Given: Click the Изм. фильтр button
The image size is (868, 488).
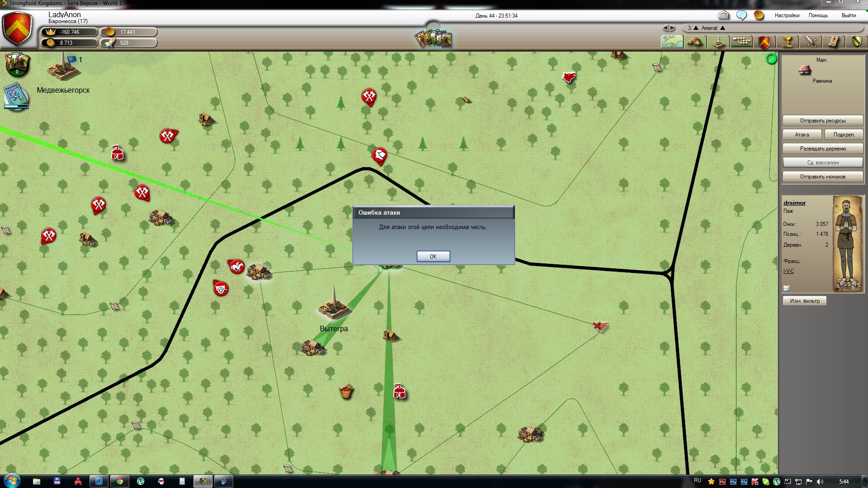Looking at the screenshot, I should tap(804, 301).
